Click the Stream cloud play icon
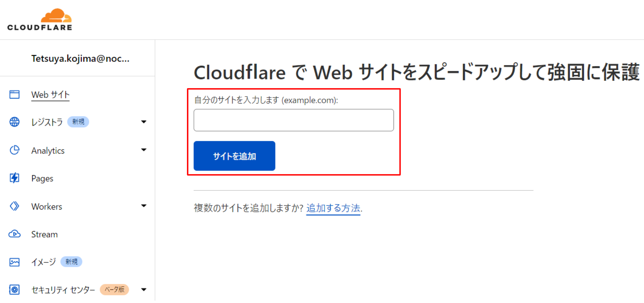This screenshot has height=303, width=644. pos(15,234)
